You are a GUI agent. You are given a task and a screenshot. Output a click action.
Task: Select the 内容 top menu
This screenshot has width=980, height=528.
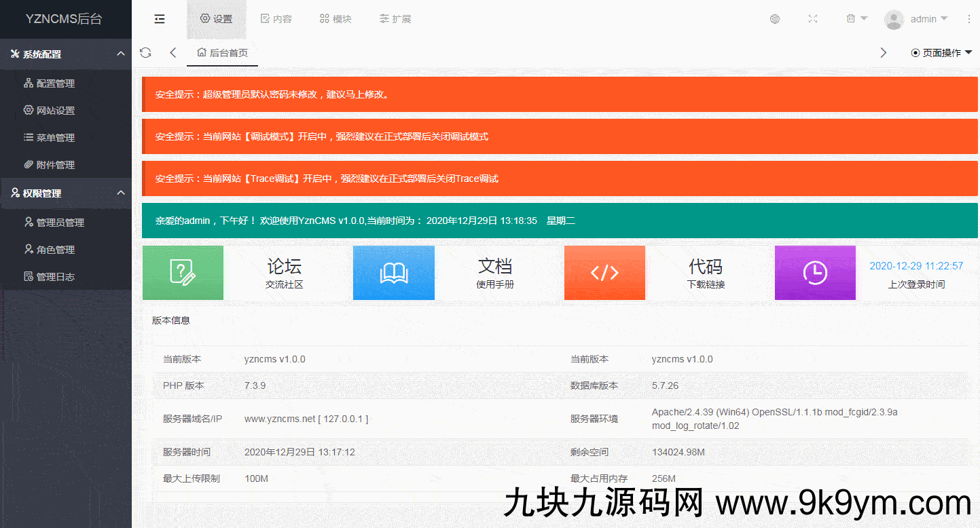[x=276, y=19]
